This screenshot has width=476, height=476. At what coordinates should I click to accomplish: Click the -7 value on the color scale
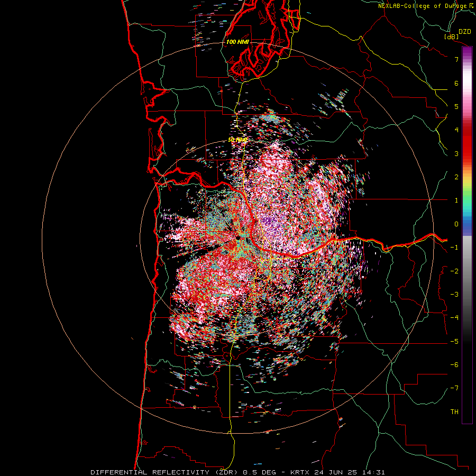coord(454,388)
